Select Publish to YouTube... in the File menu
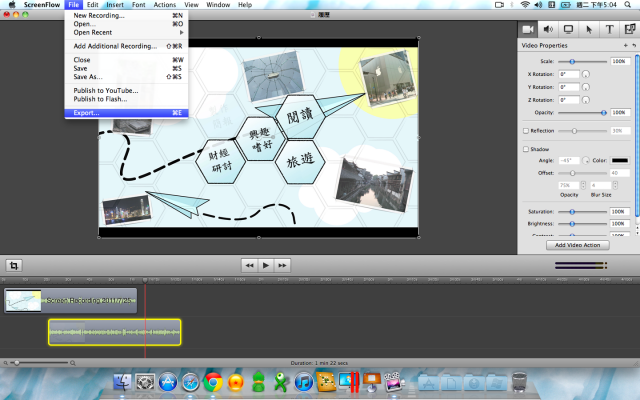 click(x=126, y=91)
